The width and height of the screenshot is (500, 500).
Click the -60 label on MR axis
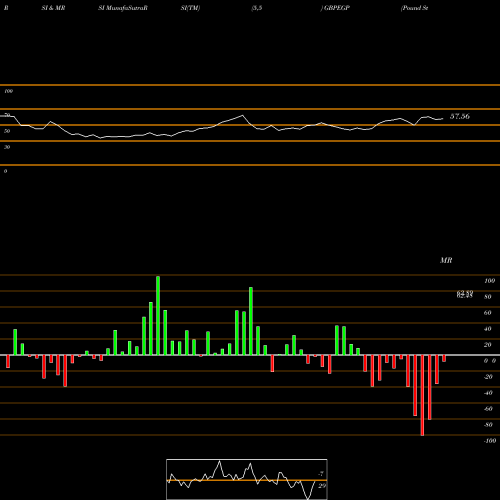[x=488, y=409]
